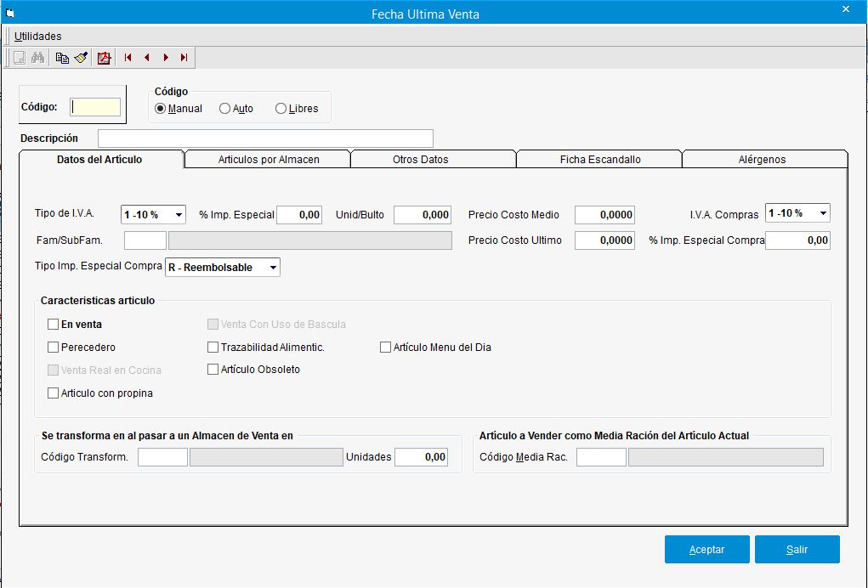Focus the Código input field
Screen dimensions: 868x588
point(95,107)
